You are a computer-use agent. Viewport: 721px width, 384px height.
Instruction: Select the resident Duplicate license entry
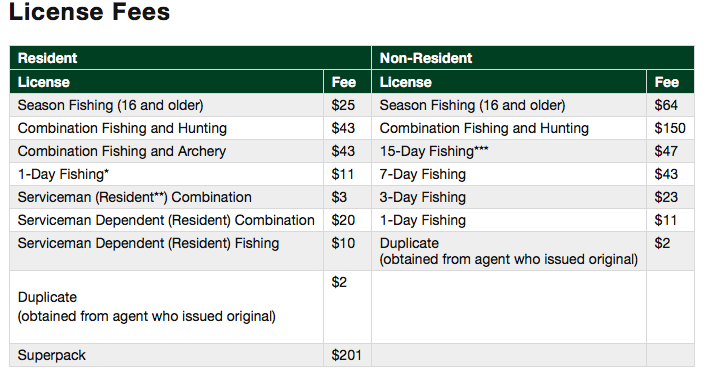[147, 307]
